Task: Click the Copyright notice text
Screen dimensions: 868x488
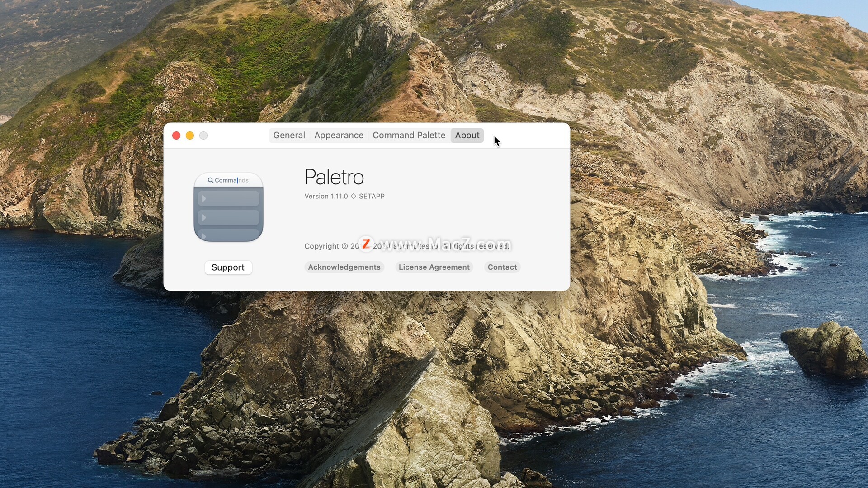Action: tap(407, 246)
